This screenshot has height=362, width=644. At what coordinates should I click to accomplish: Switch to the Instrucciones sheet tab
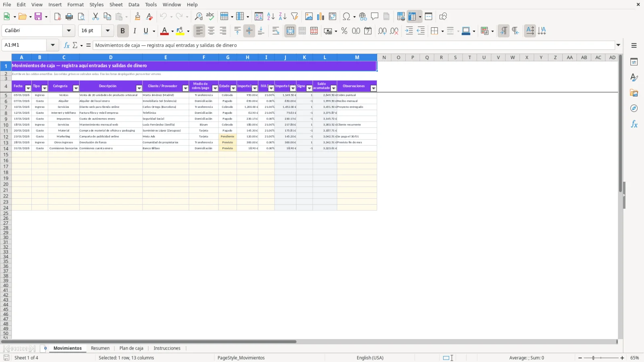tap(167, 348)
